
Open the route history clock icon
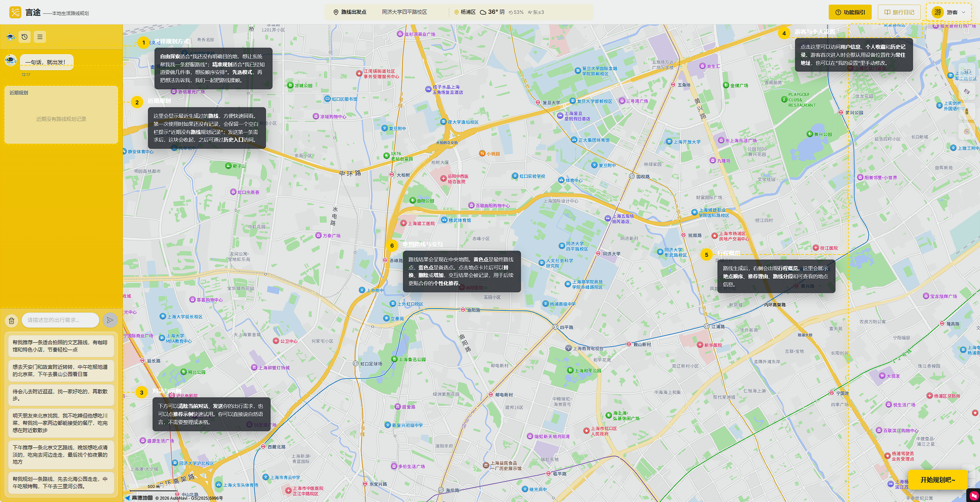pos(25,37)
